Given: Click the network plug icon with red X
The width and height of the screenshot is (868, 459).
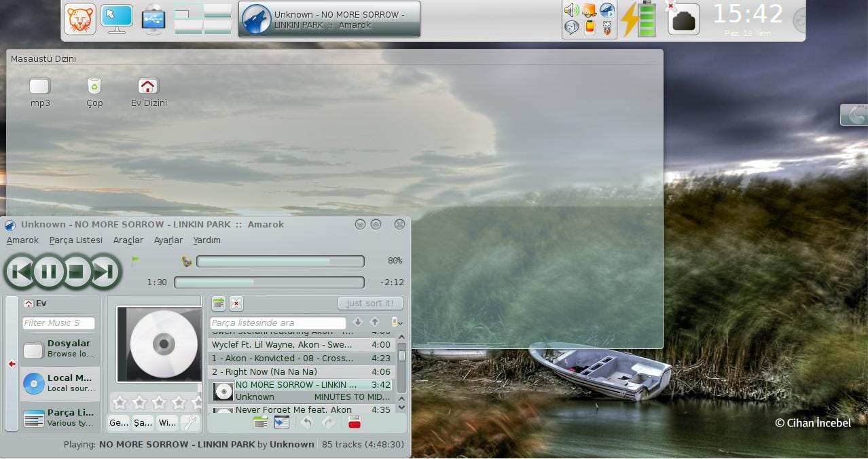Looking at the screenshot, I should tap(682, 19).
